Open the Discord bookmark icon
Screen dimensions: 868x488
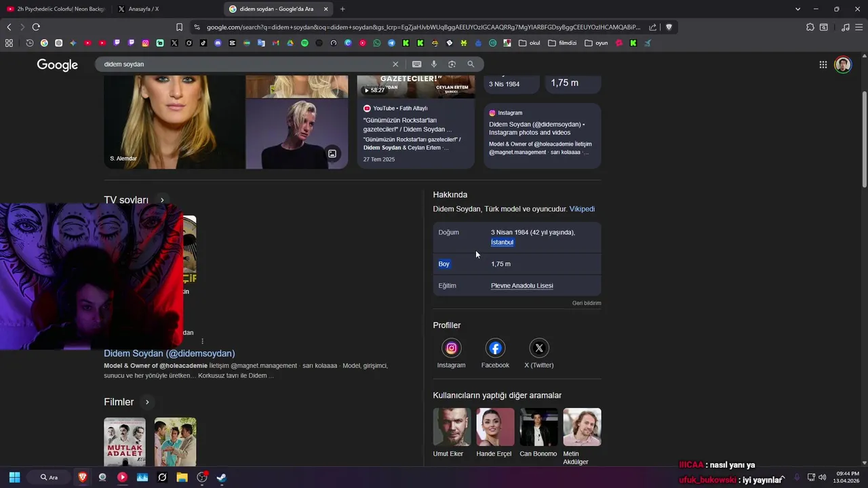click(x=218, y=43)
